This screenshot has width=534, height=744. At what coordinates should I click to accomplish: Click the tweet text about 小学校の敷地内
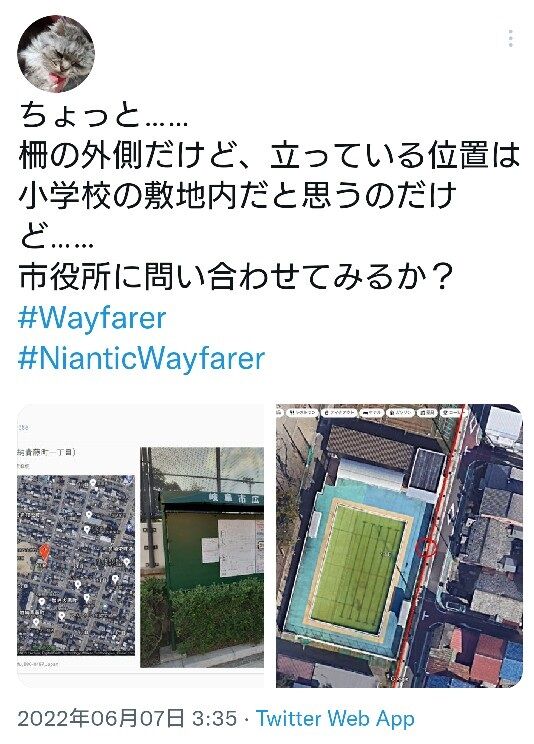(237, 195)
